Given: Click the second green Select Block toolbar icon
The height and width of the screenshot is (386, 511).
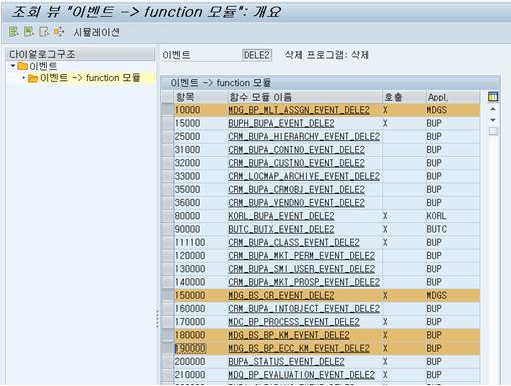Looking at the screenshot, I should tap(29, 32).
